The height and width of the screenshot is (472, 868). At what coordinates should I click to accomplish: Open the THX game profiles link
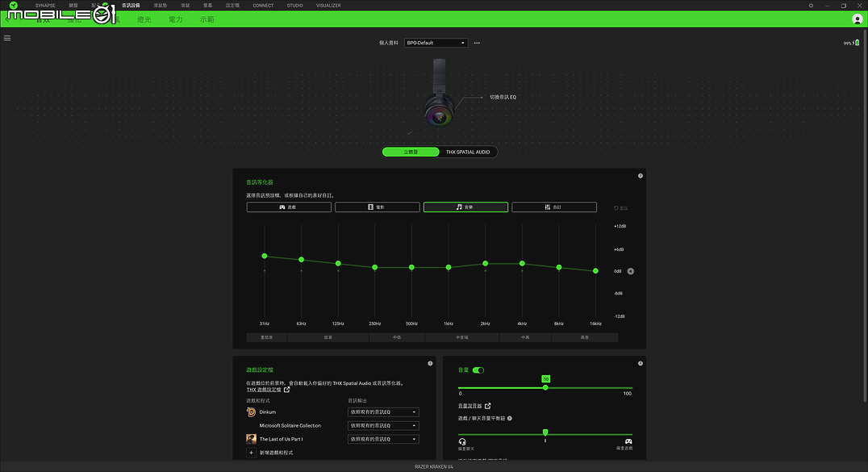[264, 390]
